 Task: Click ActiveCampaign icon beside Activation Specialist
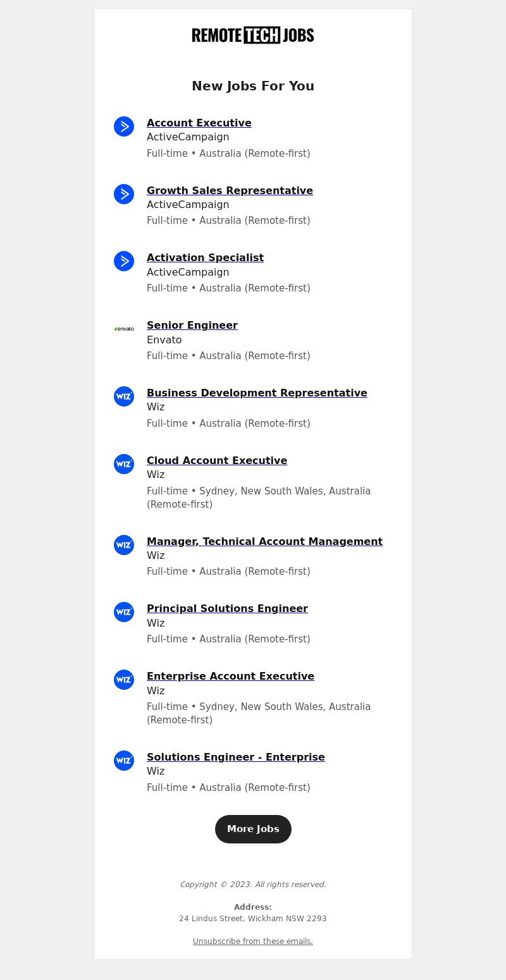point(124,261)
